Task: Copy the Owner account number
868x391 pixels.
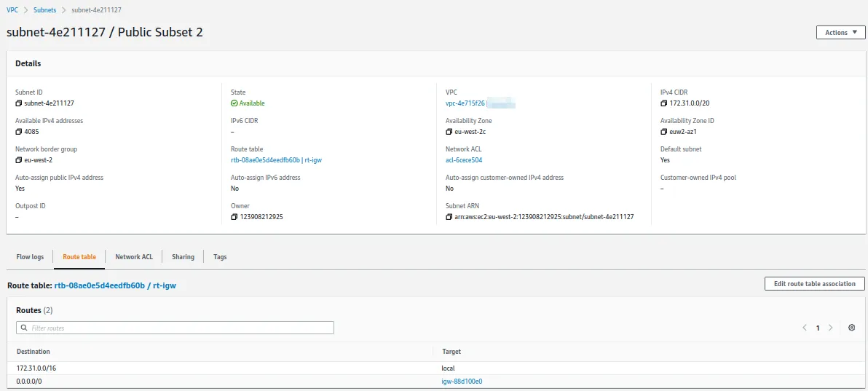Action: tap(234, 217)
